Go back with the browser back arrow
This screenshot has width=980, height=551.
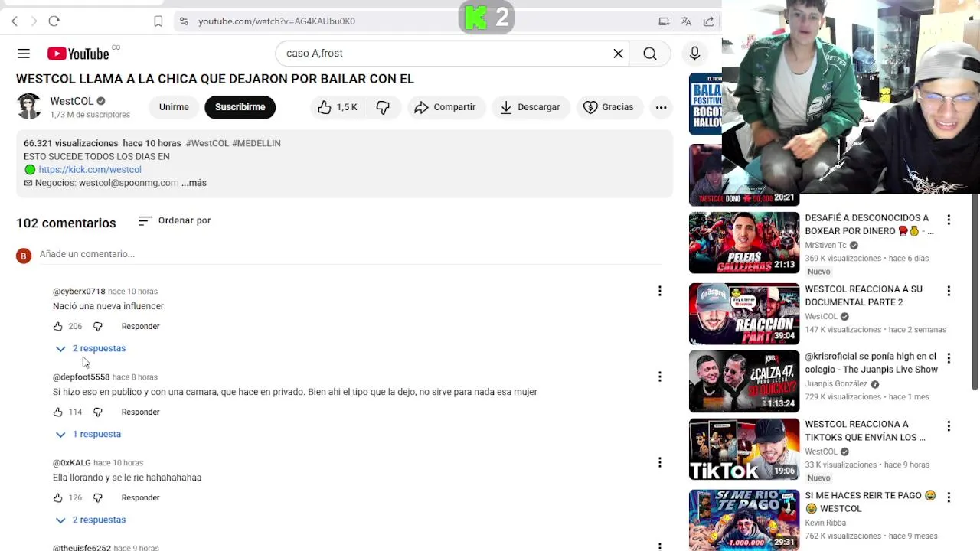15,21
